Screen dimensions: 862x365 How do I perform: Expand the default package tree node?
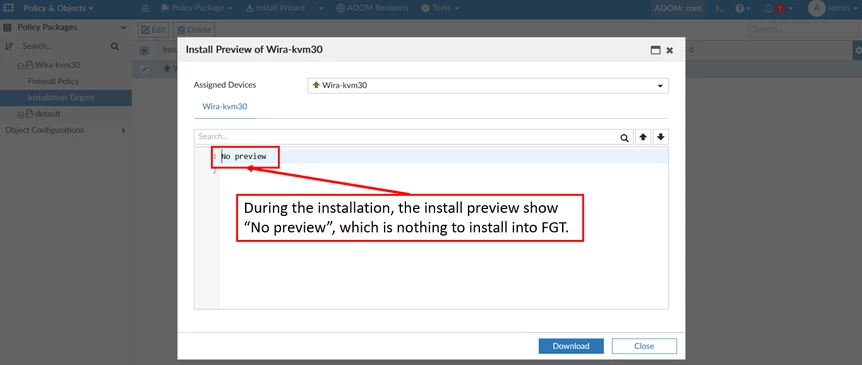pos(21,114)
